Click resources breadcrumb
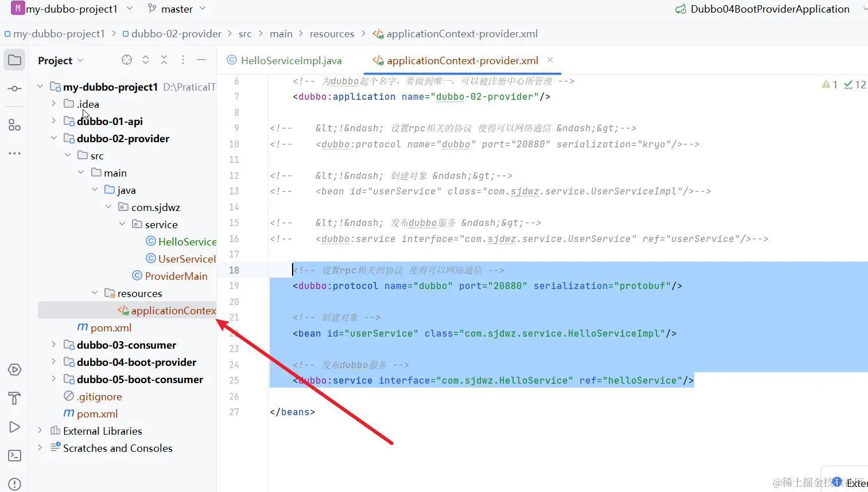This screenshot has width=868, height=492. [332, 34]
